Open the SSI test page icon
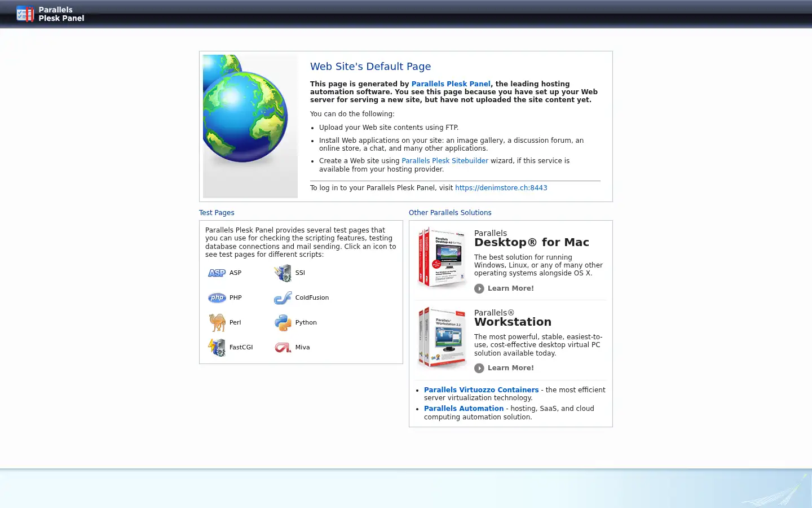This screenshot has height=508, width=812. tap(283, 273)
